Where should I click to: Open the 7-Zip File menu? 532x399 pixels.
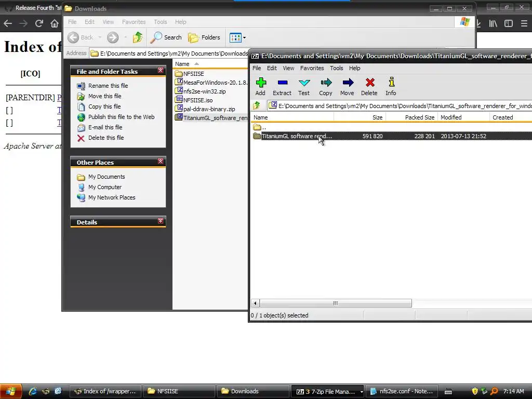(257, 68)
